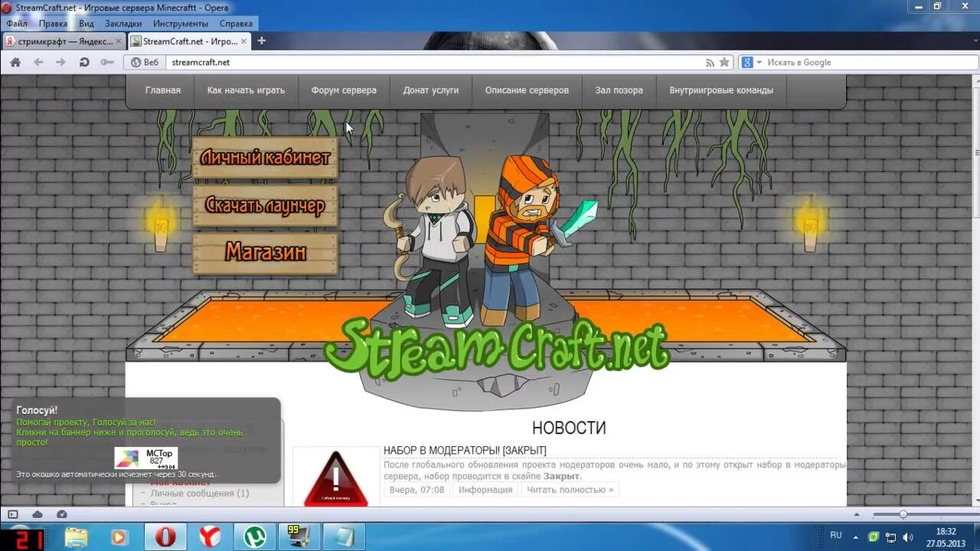
Task: Open the notepad-like taskbar application icon
Action: click(x=343, y=537)
